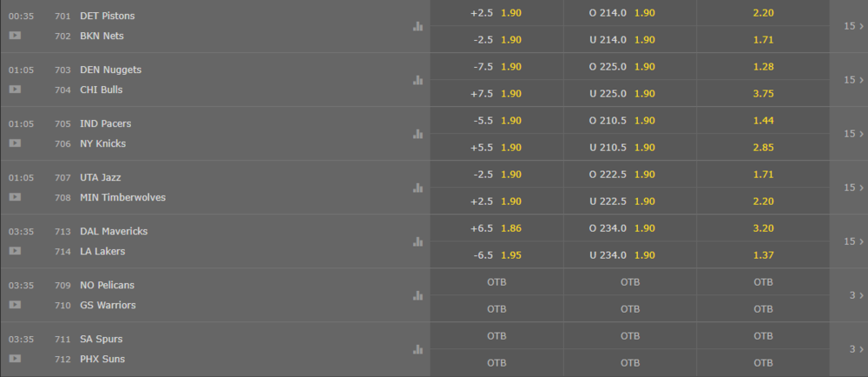Screen dimensions: 868x377
Task: Select Over 222.5 total
Action: 630,174
